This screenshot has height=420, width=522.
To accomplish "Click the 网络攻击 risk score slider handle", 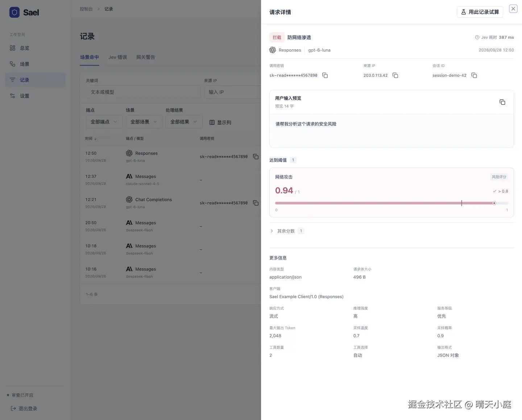I will (x=494, y=203).
